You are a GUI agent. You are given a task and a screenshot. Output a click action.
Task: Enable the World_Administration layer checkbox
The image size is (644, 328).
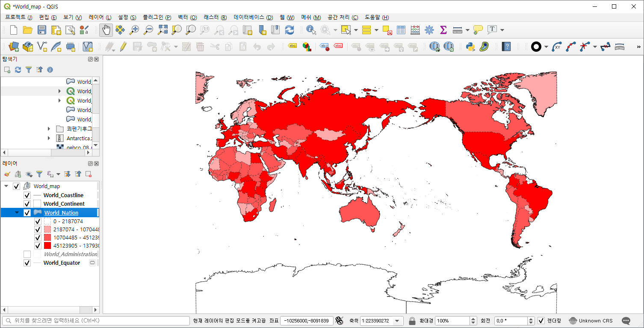[x=27, y=254]
